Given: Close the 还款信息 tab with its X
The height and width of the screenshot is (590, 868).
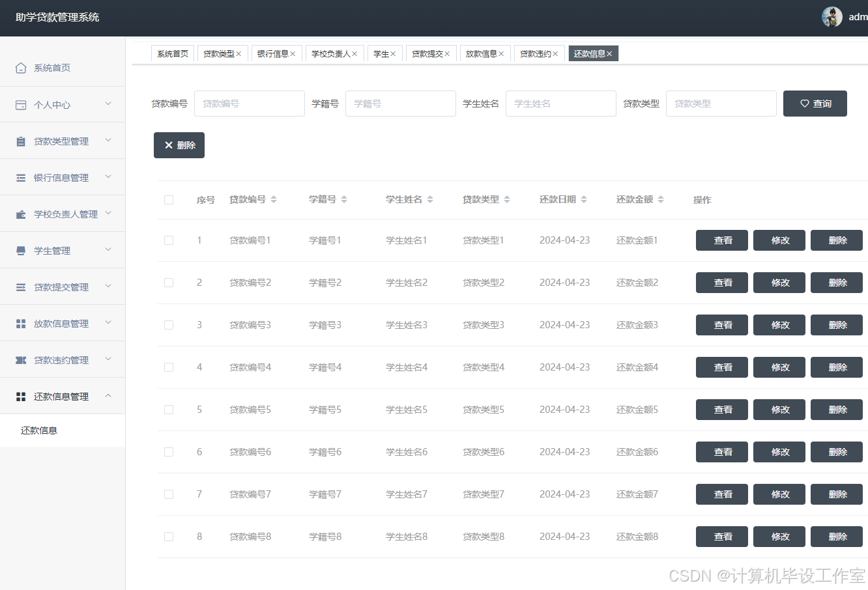Looking at the screenshot, I should (x=609, y=54).
